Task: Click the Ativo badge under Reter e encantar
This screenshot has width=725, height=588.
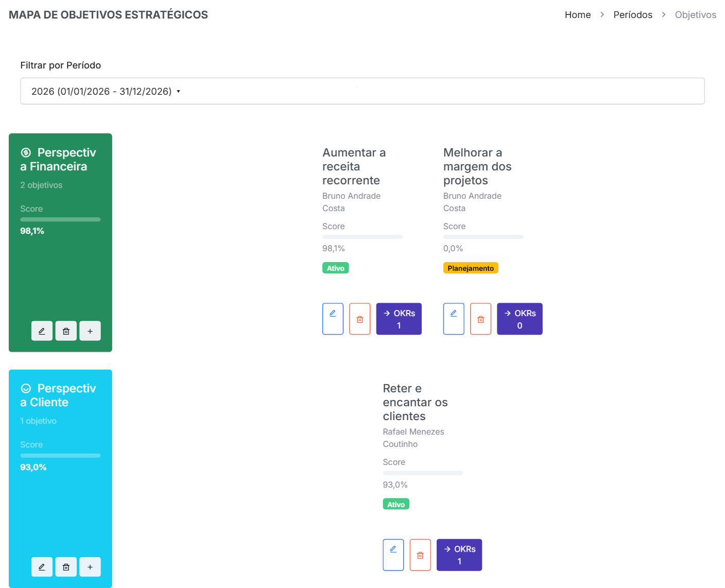Action: coord(396,504)
